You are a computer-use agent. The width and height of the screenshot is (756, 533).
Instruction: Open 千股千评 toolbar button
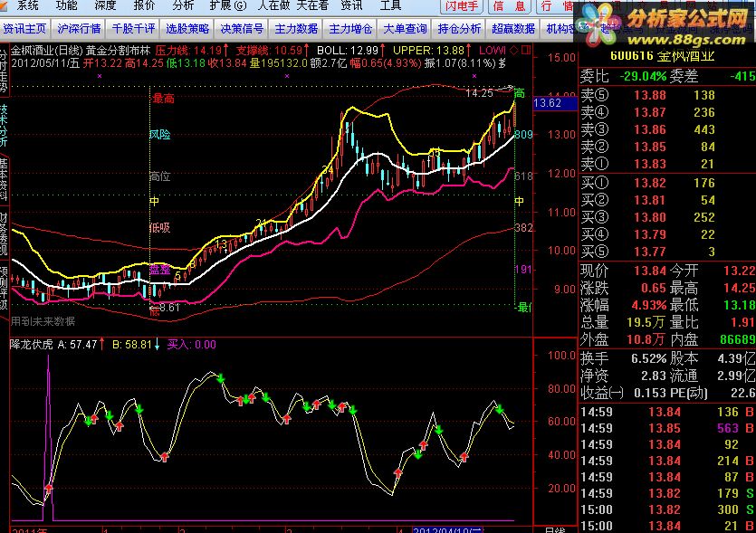pos(134,29)
